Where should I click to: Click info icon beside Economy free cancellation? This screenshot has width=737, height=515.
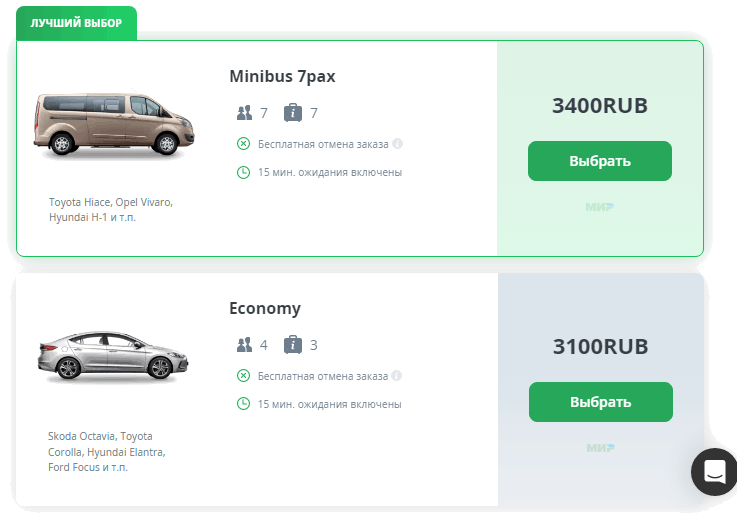point(397,376)
